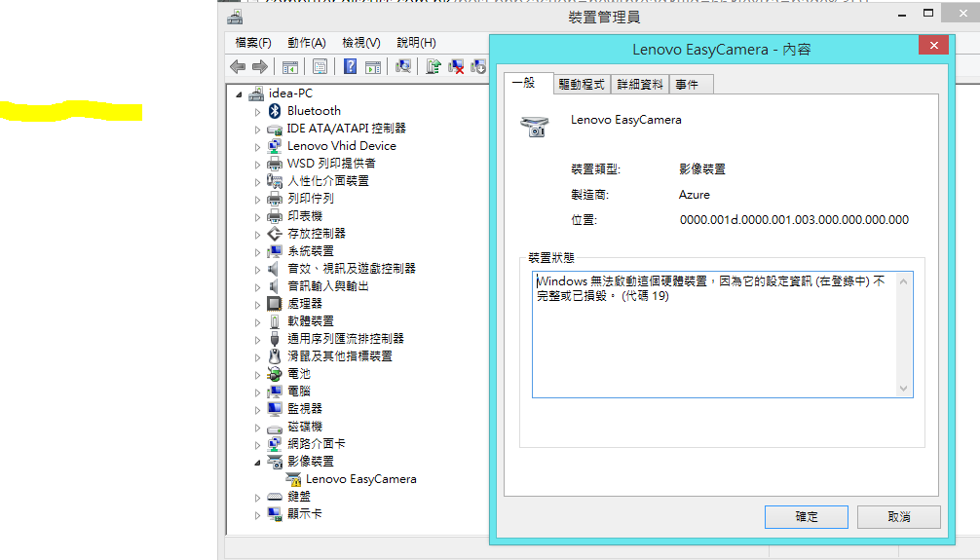
Task: Click the blue Help question mark icon
Action: 350,66
